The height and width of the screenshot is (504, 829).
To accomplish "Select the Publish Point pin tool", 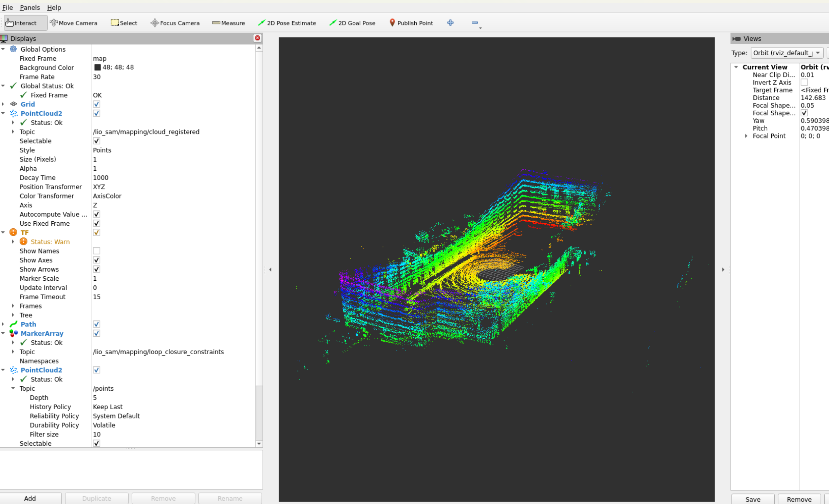I will 411,23.
